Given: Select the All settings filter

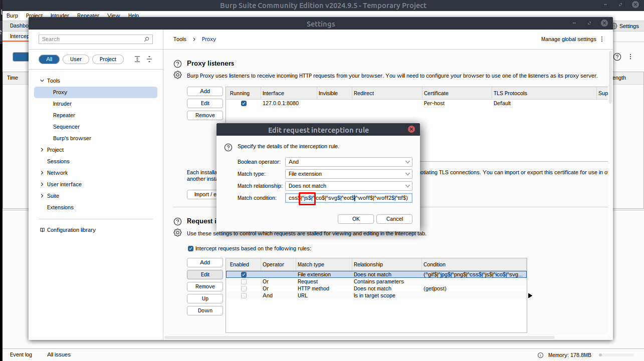Looking at the screenshot, I should coord(49,59).
